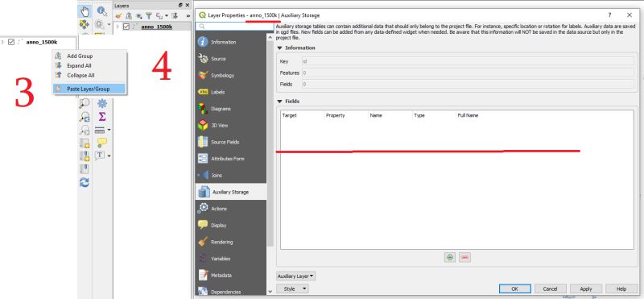Choose Expand All from context menu
Screen dimensions: 644x299
[89, 65]
